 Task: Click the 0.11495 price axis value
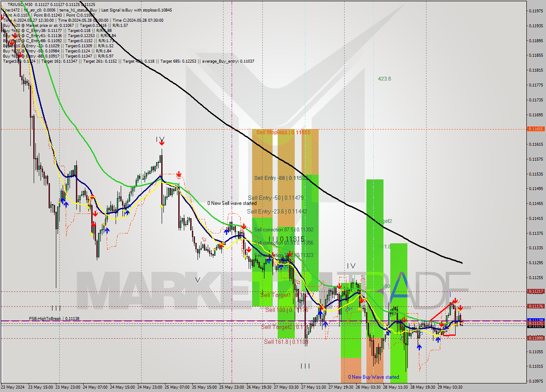click(x=536, y=188)
